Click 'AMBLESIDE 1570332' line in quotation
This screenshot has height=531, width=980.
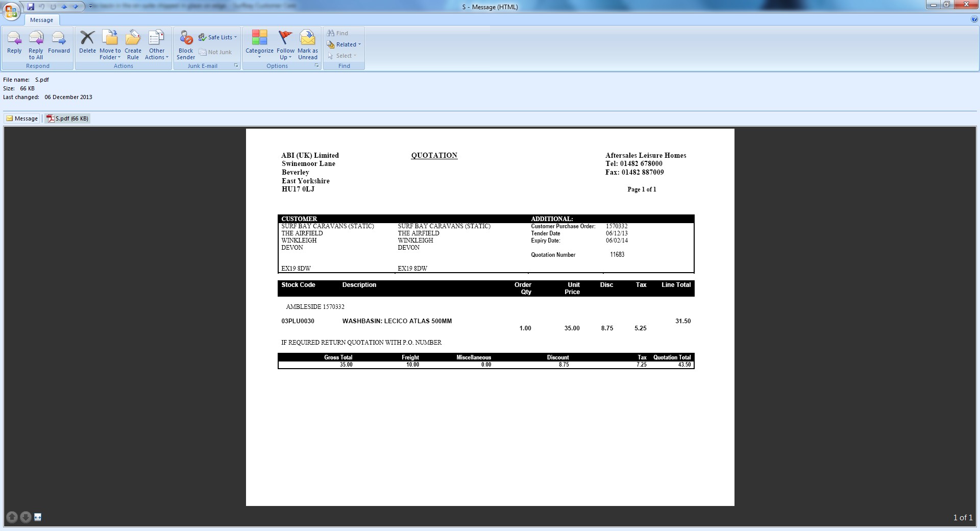[x=315, y=307]
